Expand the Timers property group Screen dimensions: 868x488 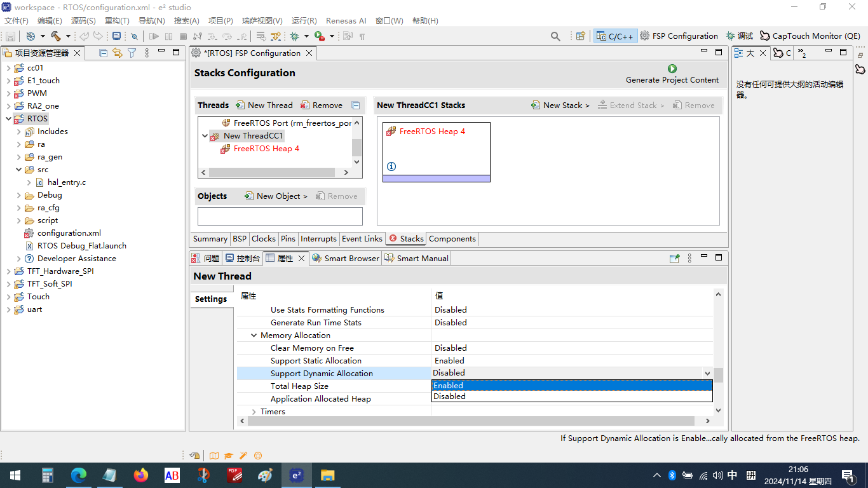(x=254, y=412)
